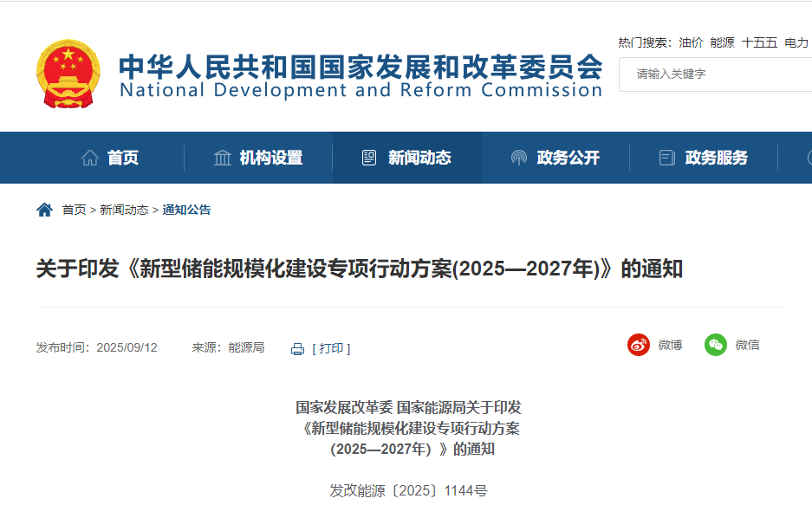Click the newspaper icon beside 新闻动态
The image size is (812, 518).
point(369,158)
